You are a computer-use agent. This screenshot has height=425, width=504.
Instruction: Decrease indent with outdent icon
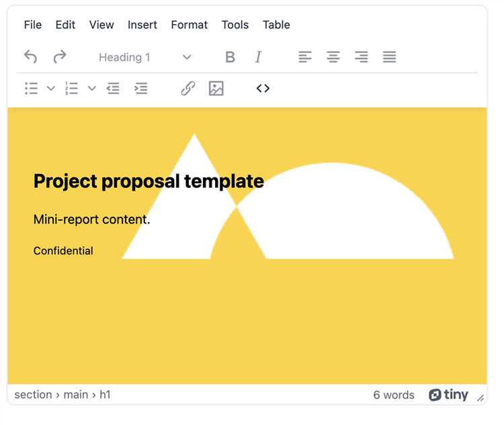pyautogui.click(x=113, y=88)
